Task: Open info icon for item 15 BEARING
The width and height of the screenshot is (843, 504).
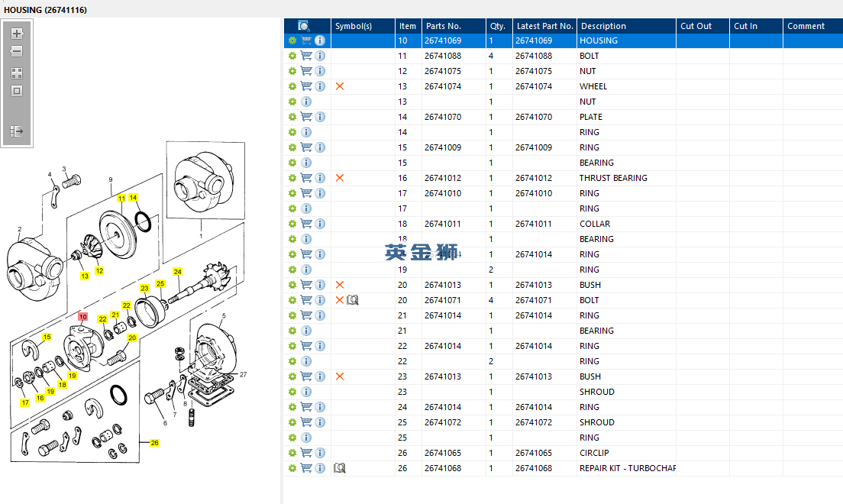Action: [306, 163]
